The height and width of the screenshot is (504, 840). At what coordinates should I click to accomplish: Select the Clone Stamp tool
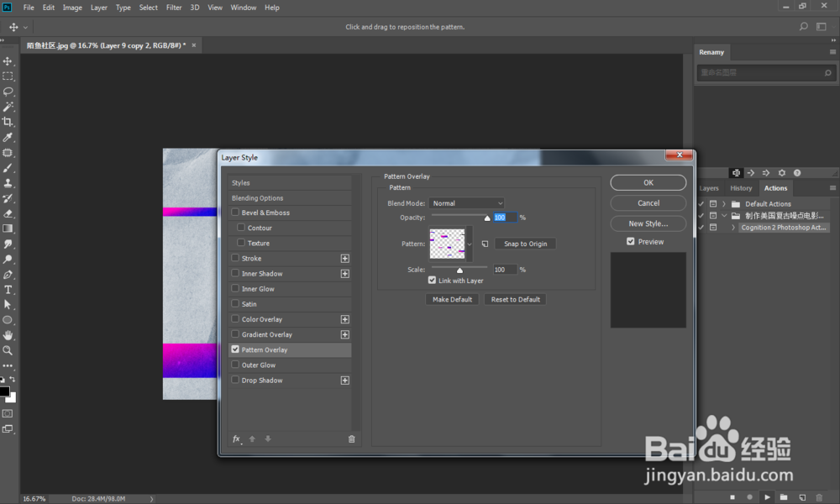click(8, 183)
